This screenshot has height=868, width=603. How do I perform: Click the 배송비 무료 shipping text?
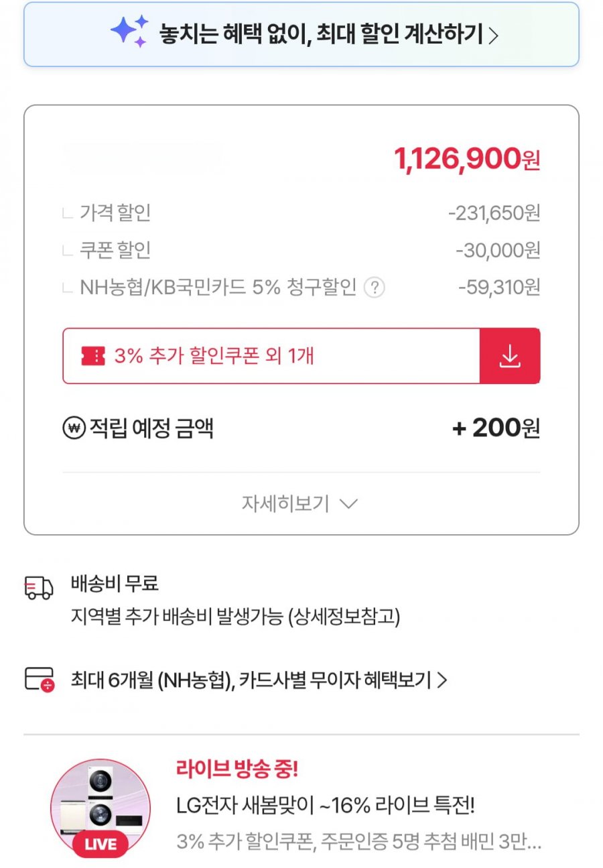pyautogui.click(x=115, y=583)
